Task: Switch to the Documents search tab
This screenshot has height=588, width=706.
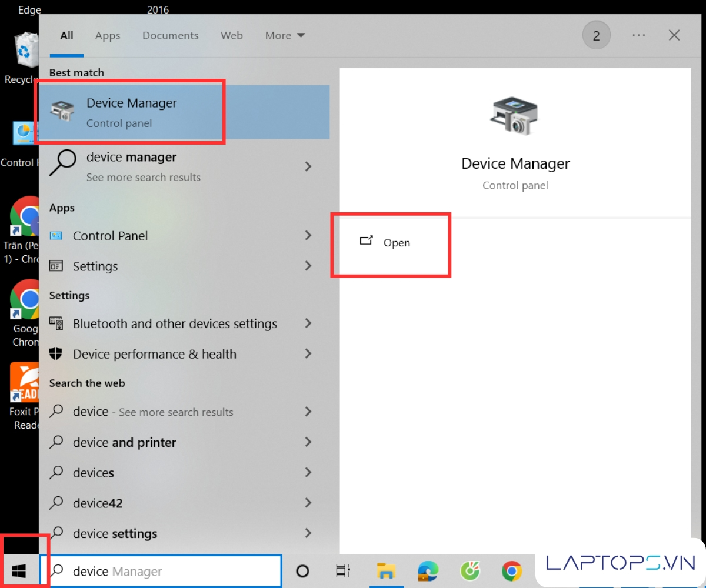Action: pos(170,36)
